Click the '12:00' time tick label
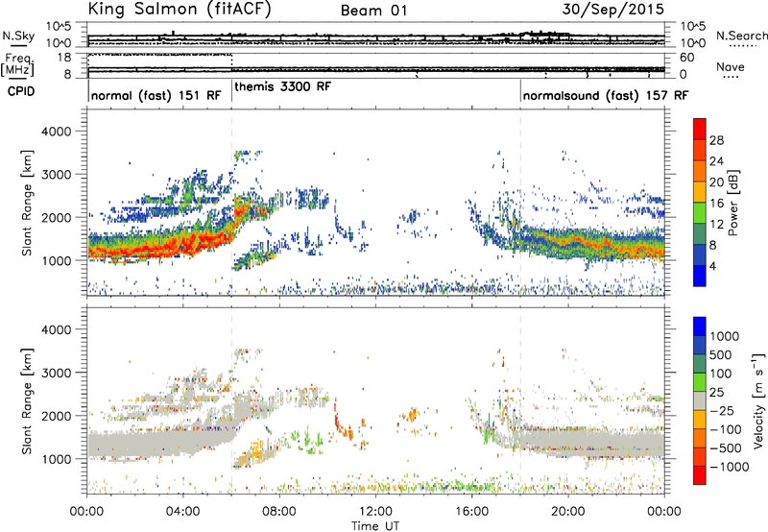 click(x=375, y=512)
